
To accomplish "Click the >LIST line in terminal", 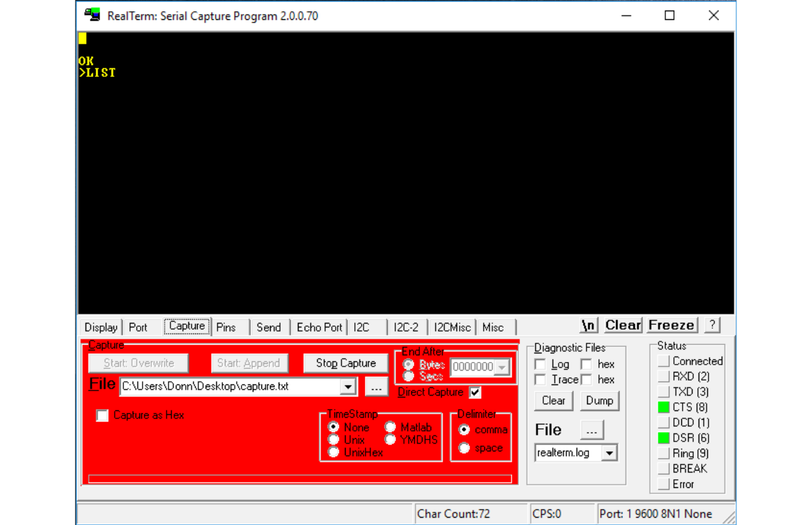I will [x=97, y=73].
